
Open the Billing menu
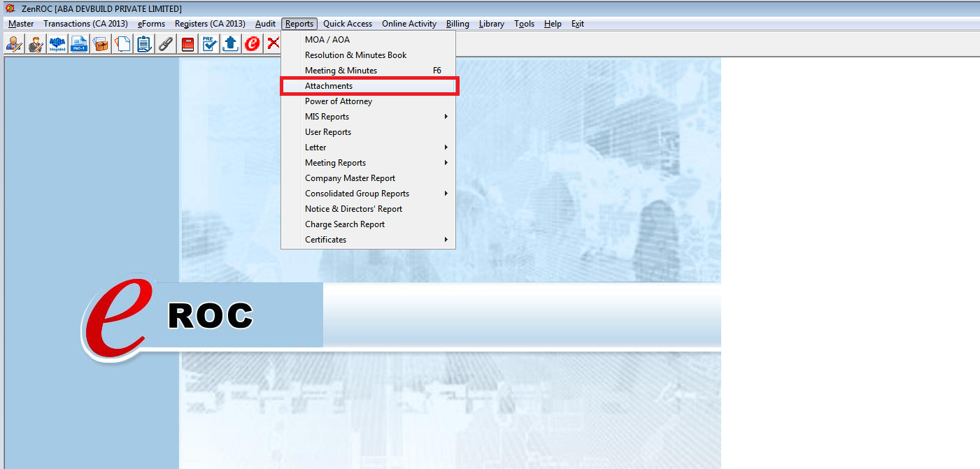point(457,24)
